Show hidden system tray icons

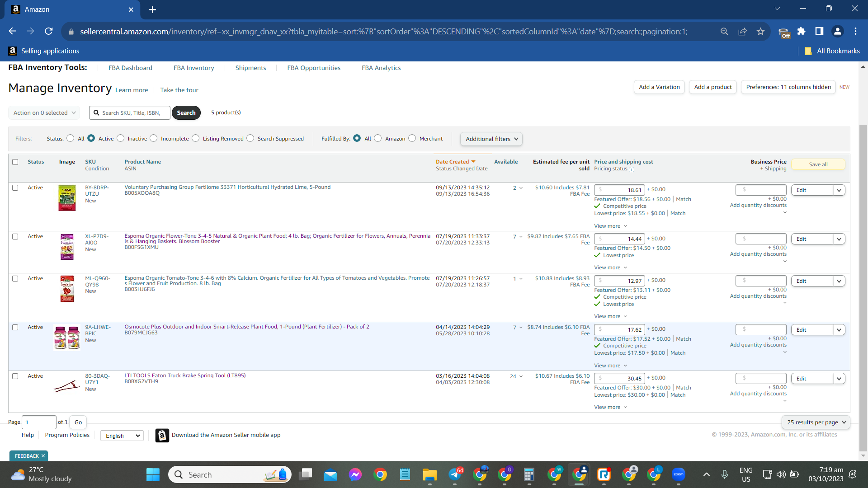click(x=706, y=474)
